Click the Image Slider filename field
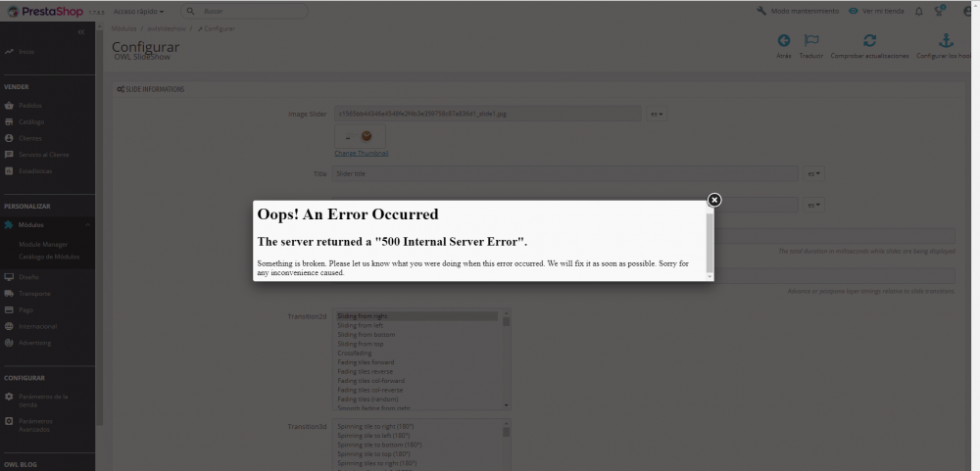 pyautogui.click(x=487, y=114)
